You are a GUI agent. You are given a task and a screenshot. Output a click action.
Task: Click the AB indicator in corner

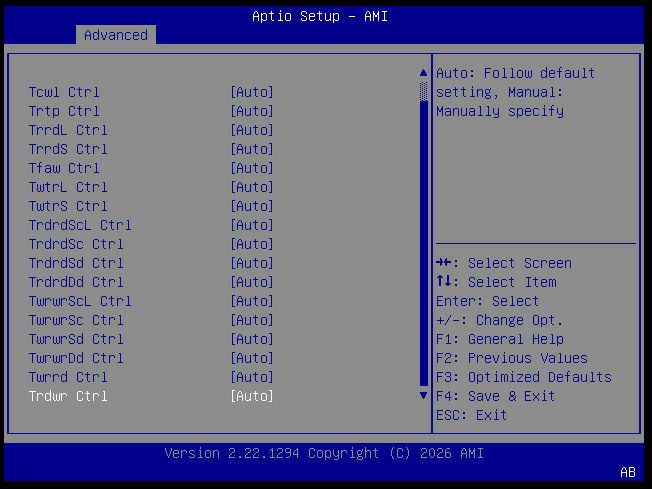tap(627, 472)
